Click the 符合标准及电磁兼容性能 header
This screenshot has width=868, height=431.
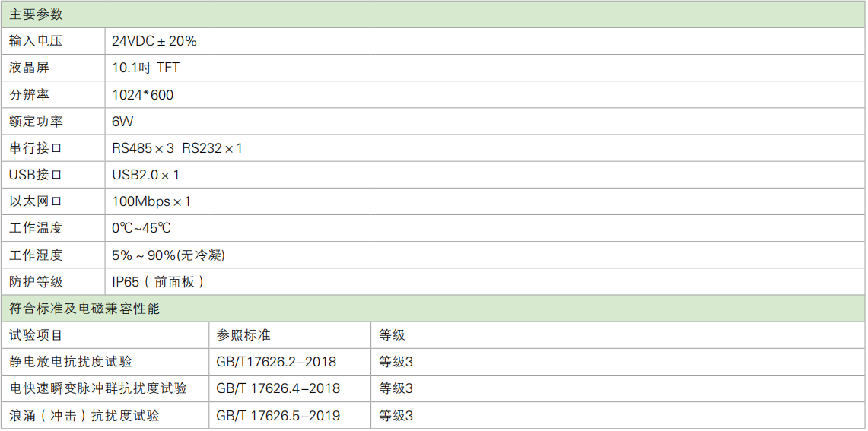[x=84, y=309]
